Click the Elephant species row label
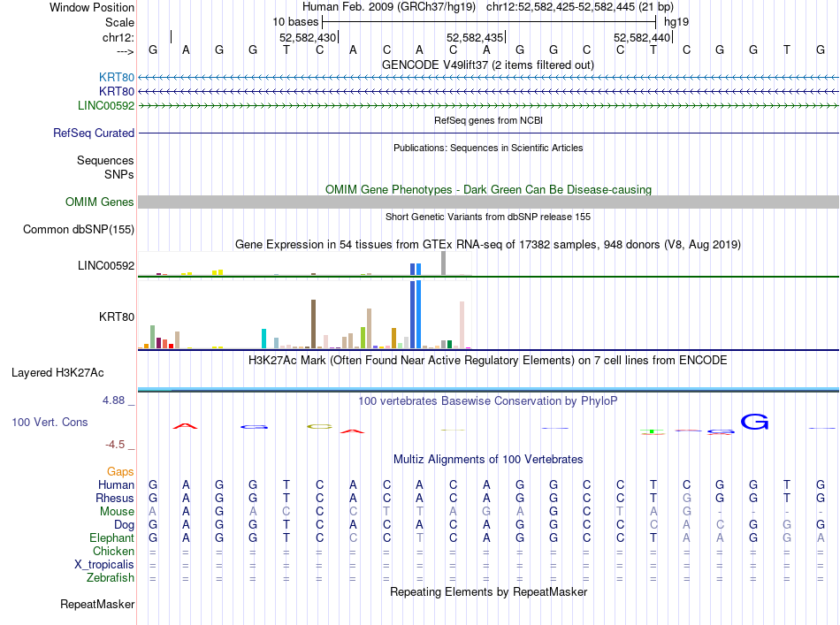This screenshot has height=625, width=840. click(x=112, y=537)
